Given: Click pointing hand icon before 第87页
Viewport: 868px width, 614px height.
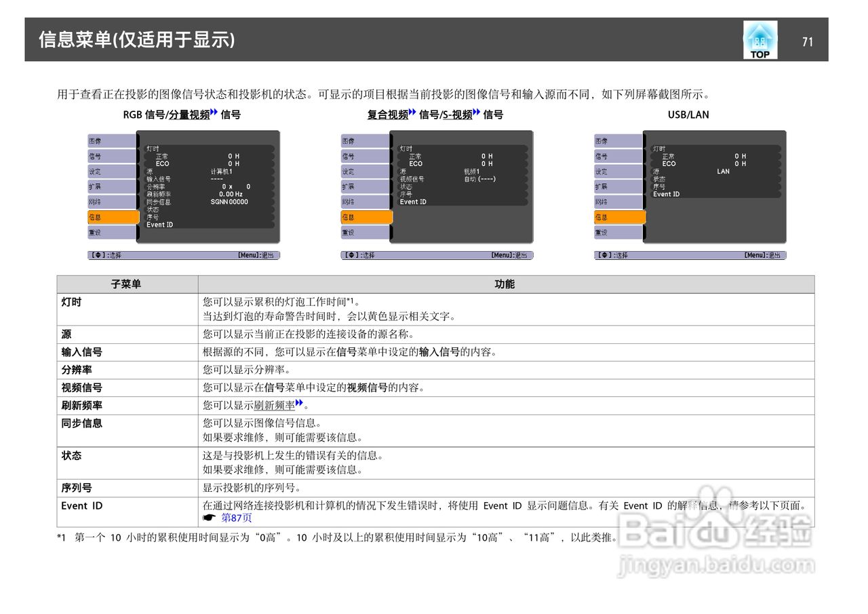Looking at the screenshot, I should tap(209, 518).
